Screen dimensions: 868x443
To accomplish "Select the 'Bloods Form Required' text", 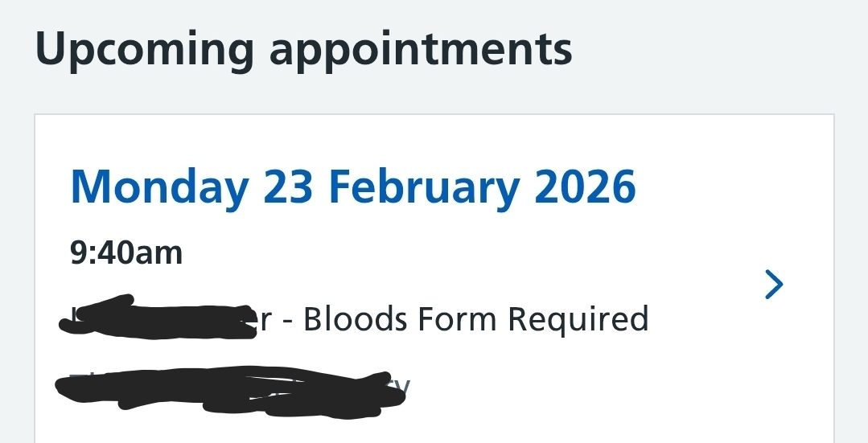I will click(x=476, y=319).
